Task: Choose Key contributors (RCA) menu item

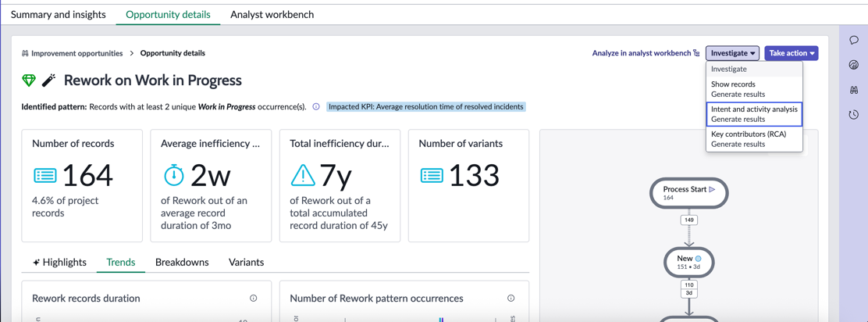Action: [x=754, y=139]
